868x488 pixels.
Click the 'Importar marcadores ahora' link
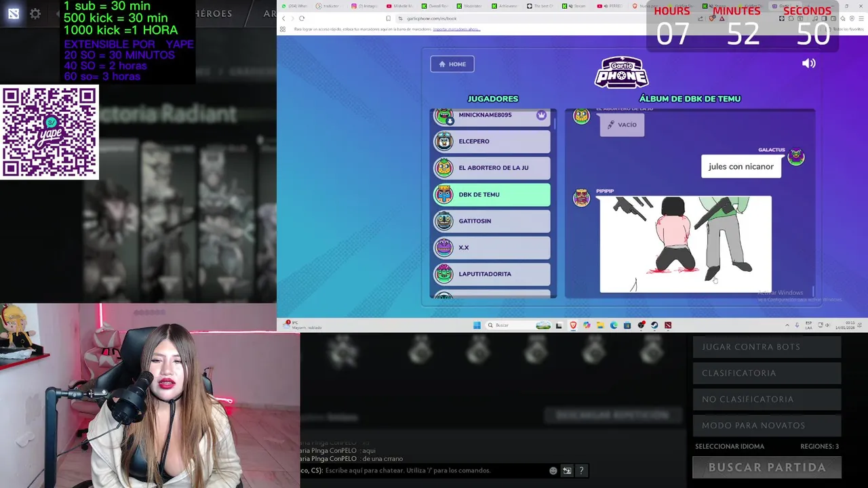coord(456,29)
